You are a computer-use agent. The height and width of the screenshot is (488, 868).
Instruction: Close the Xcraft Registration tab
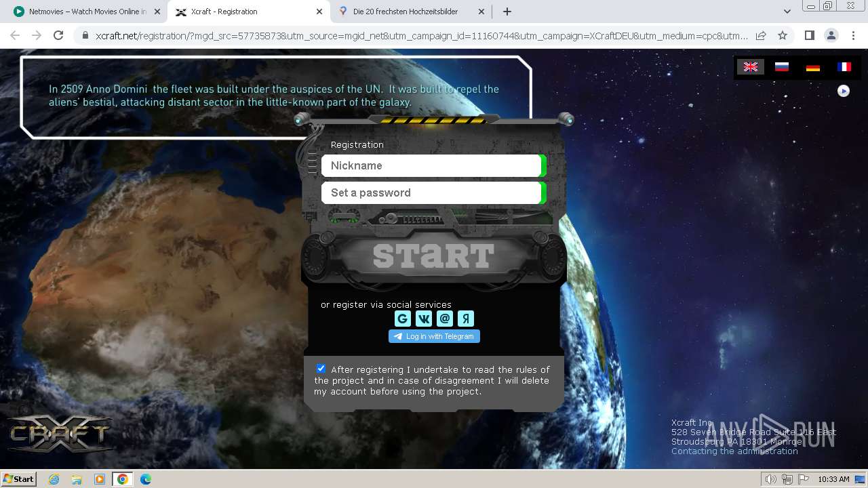[319, 12]
